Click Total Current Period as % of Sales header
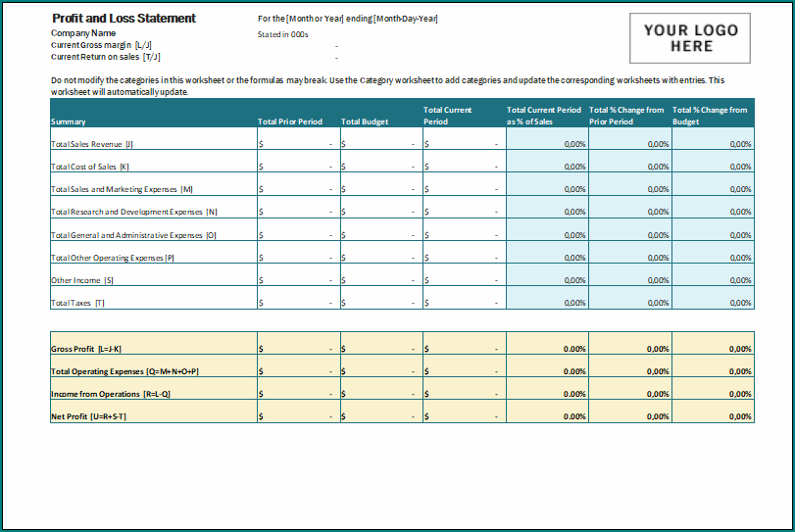795x532 pixels. tap(543, 116)
